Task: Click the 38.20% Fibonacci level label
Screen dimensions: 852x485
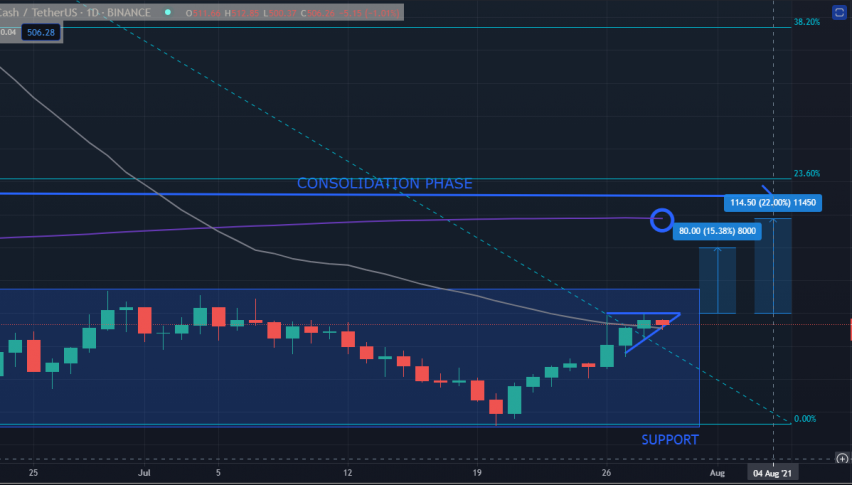Action: [807, 22]
